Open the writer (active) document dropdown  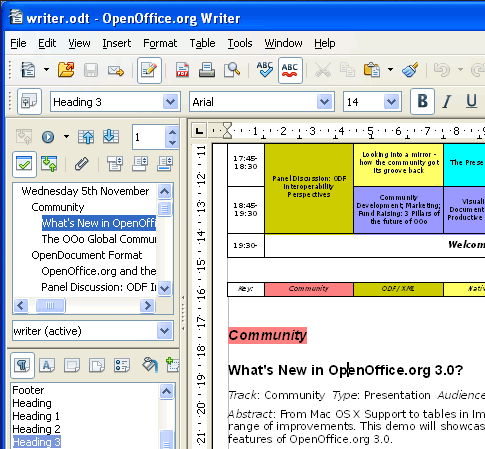(165, 331)
